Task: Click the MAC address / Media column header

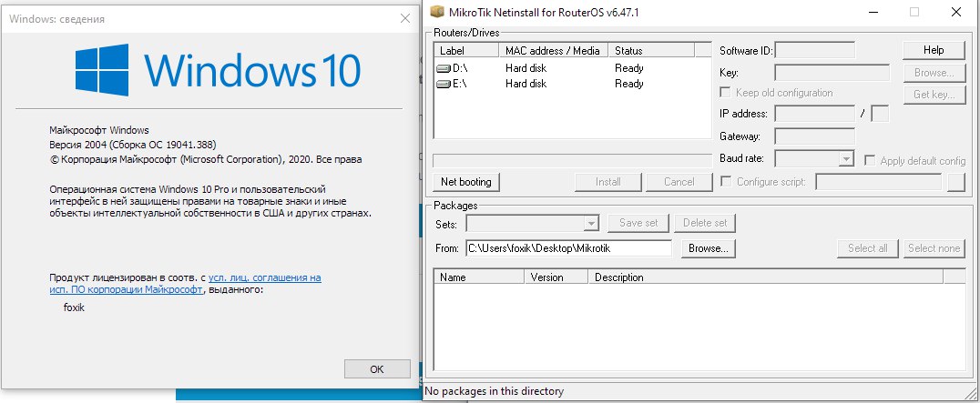Action: tap(553, 51)
